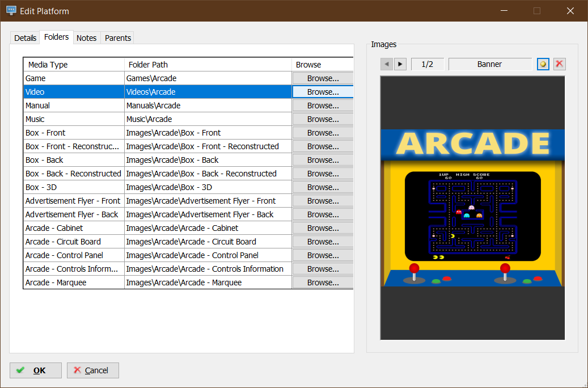Browse for the Box - 3D folder
The height and width of the screenshot is (388, 588).
pyautogui.click(x=323, y=187)
